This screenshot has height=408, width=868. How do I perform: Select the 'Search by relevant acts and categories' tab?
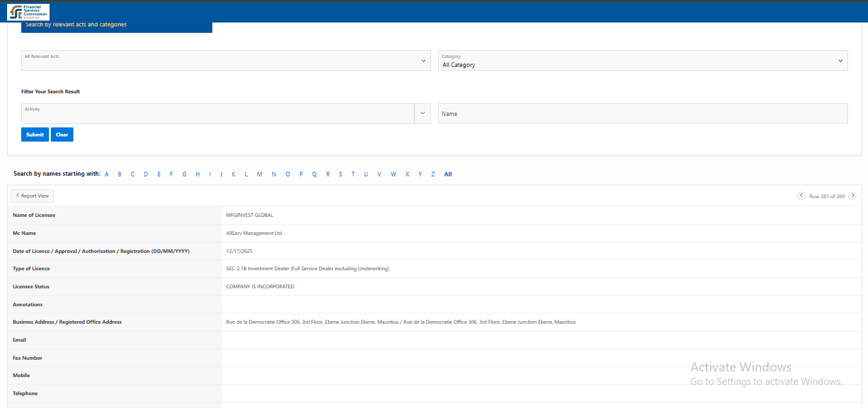click(x=116, y=25)
